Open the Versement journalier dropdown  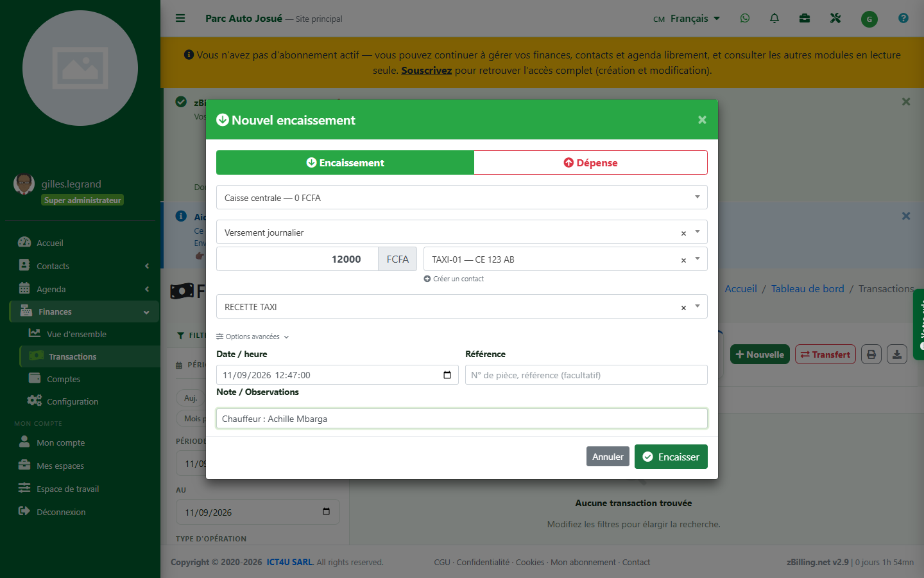click(x=462, y=232)
